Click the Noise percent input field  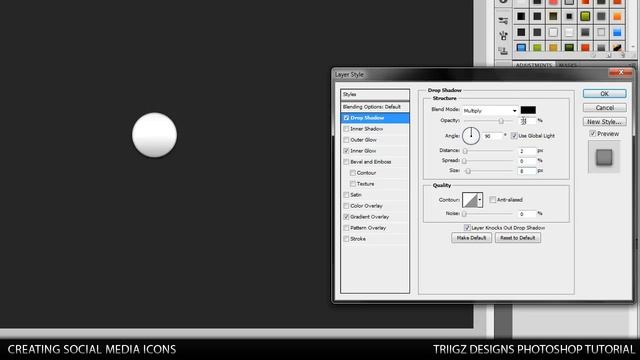527,214
